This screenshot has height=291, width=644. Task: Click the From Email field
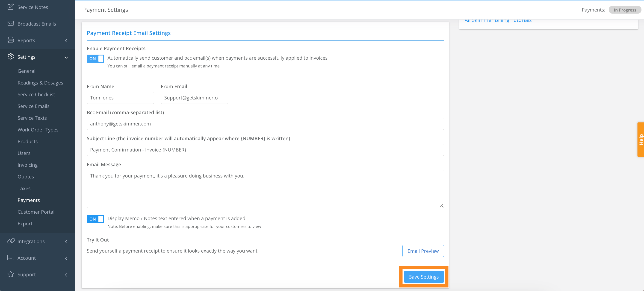coord(194,98)
